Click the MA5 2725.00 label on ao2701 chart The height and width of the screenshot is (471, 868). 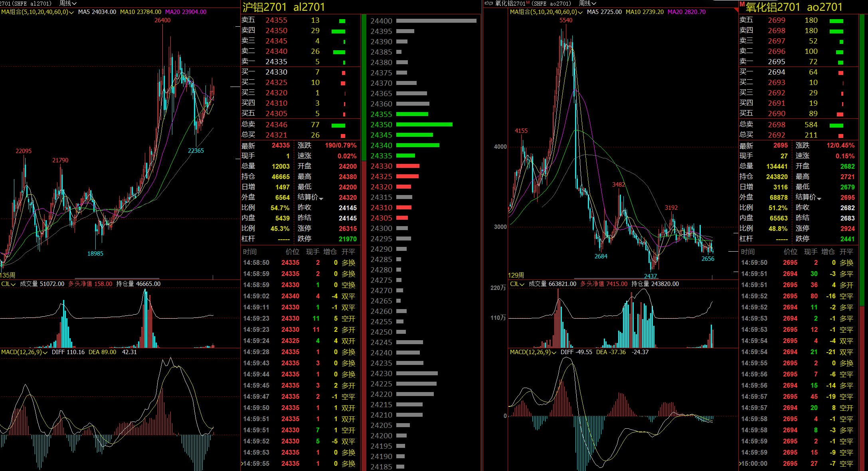pos(604,12)
